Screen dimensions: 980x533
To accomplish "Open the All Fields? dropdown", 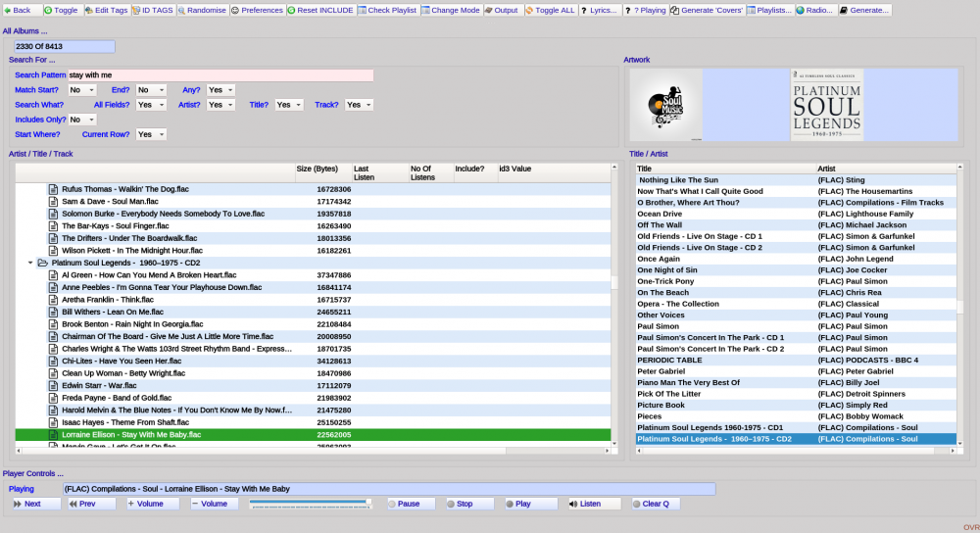I will coord(151,105).
